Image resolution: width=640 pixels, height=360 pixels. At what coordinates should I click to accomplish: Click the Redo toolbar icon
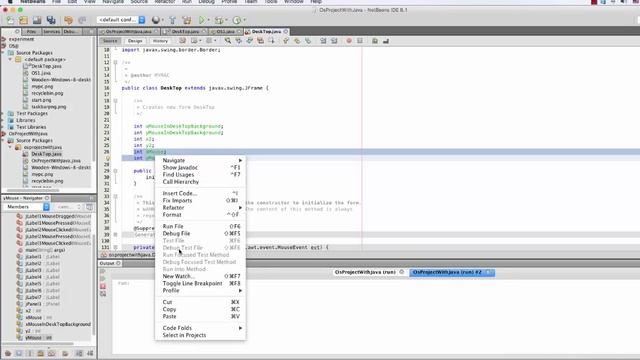(x=82, y=20)
